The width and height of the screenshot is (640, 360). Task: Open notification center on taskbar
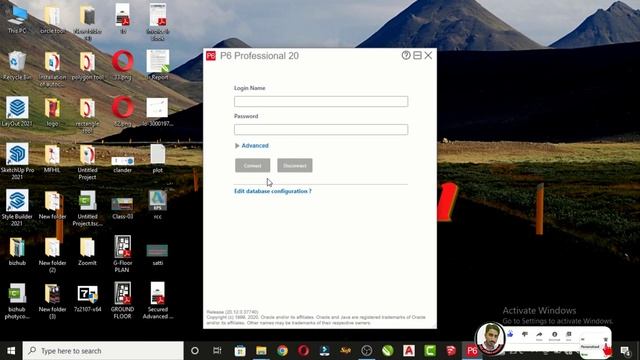(626, 351)
